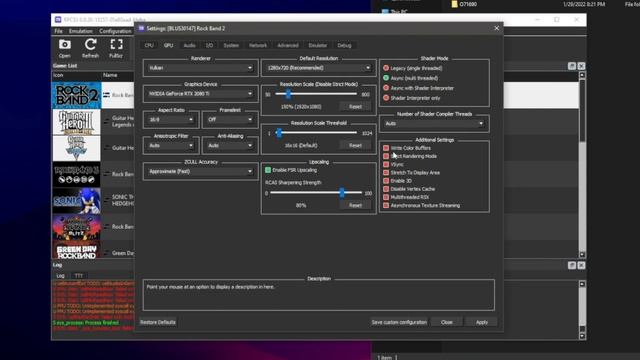Reset the Resolution Scale value
This screenshot has width=640, height=360.
(355, 107)
